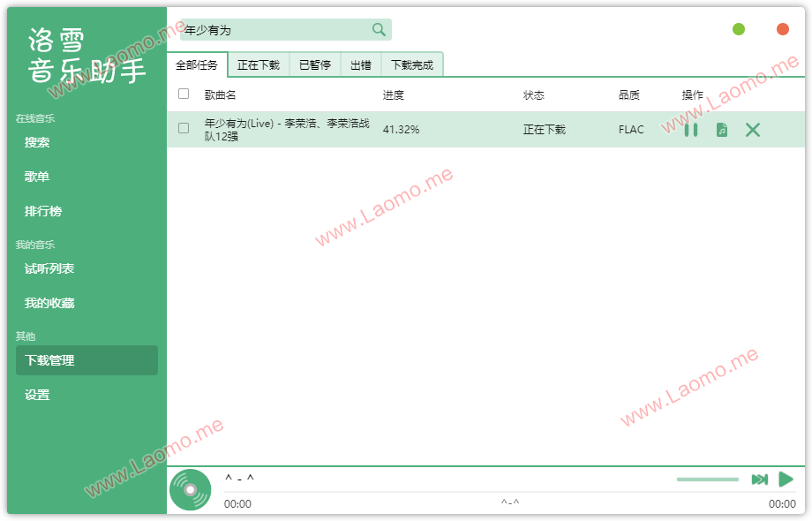Remove the 年少有为(Live) download task
Viewport: 812px width, 521px height.
tap(753, 130)
